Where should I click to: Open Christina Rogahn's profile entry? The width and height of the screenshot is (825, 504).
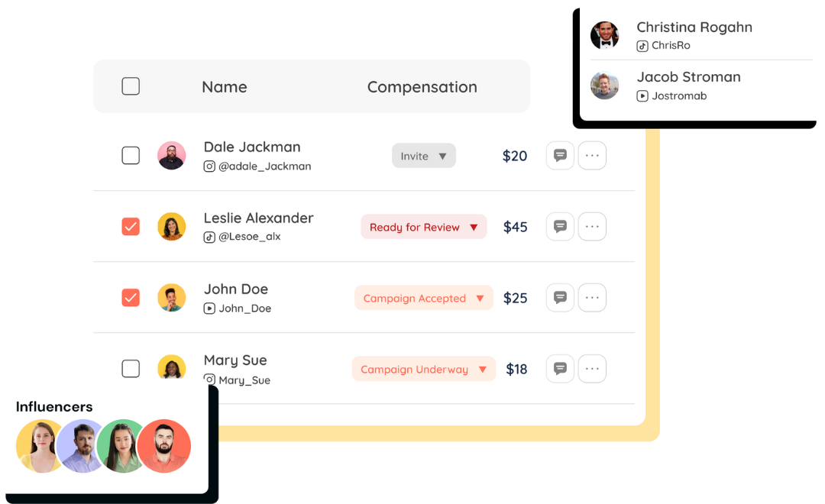[694, 35]
